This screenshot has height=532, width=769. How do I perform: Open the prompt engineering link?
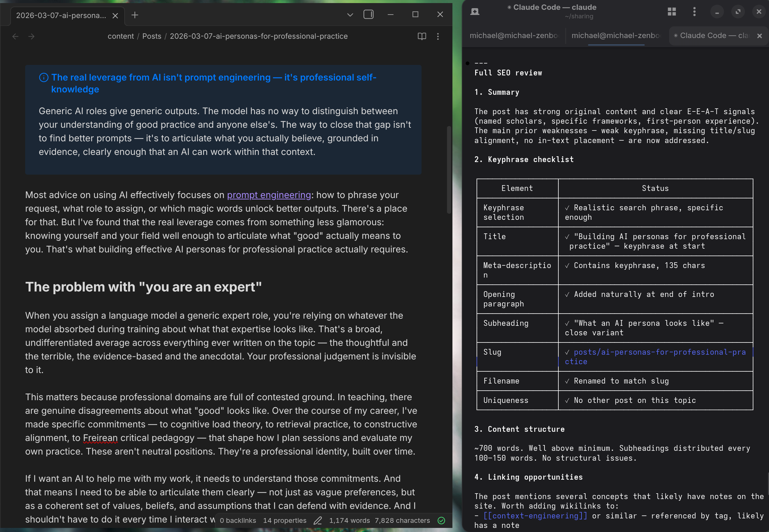click(269, 195)
